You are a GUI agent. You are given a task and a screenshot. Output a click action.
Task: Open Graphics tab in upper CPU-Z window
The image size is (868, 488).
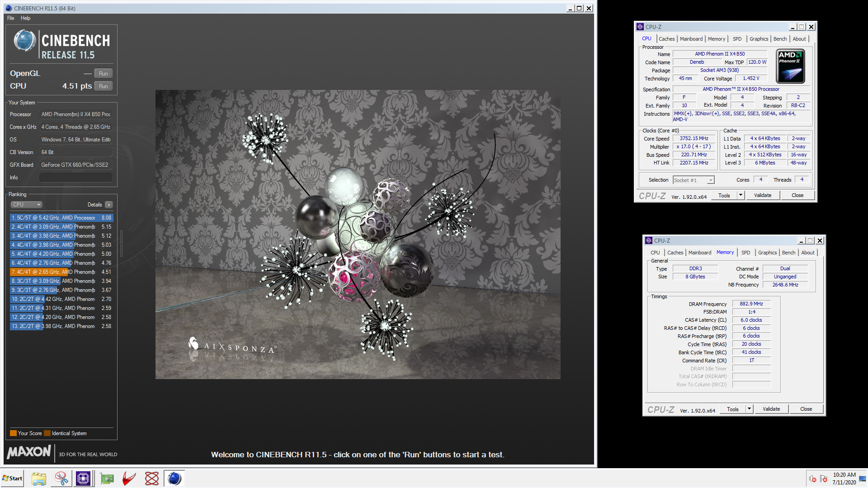[759, 39]
